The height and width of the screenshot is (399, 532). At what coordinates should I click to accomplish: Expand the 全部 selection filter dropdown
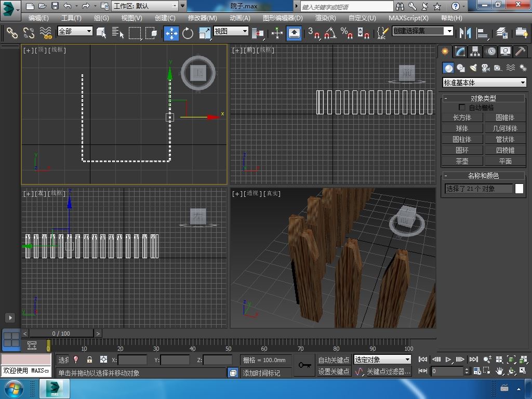(75, 31)
